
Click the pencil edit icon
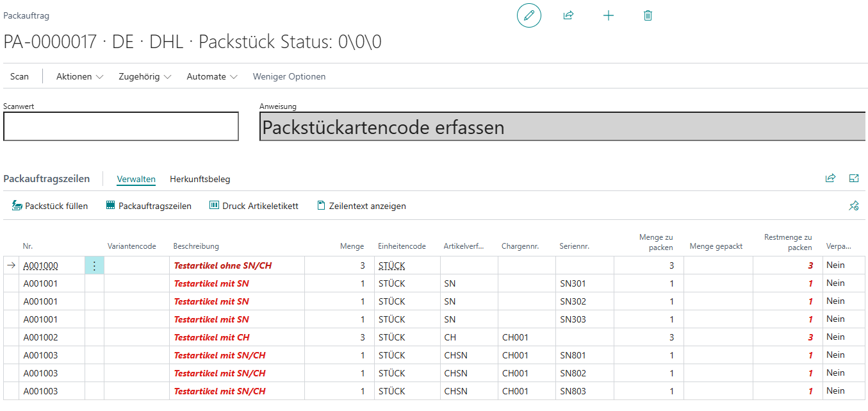point(528,15)
